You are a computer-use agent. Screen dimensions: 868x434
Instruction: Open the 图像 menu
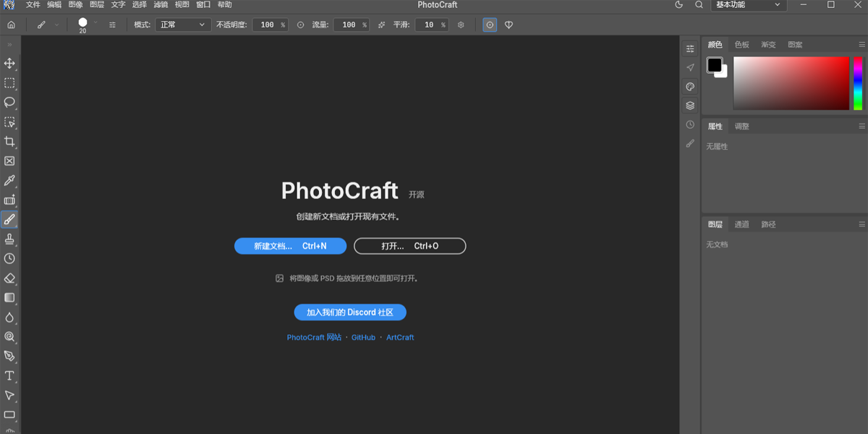[x=75, y=4]
